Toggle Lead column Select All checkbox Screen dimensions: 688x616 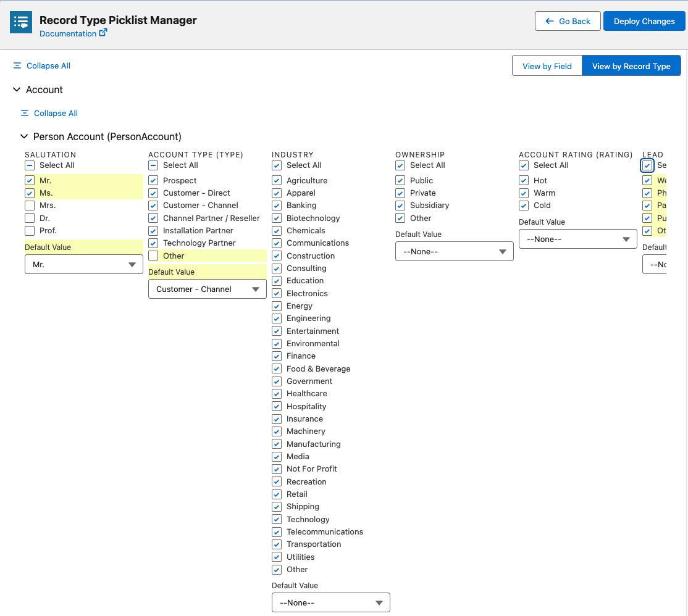[647, 165]
